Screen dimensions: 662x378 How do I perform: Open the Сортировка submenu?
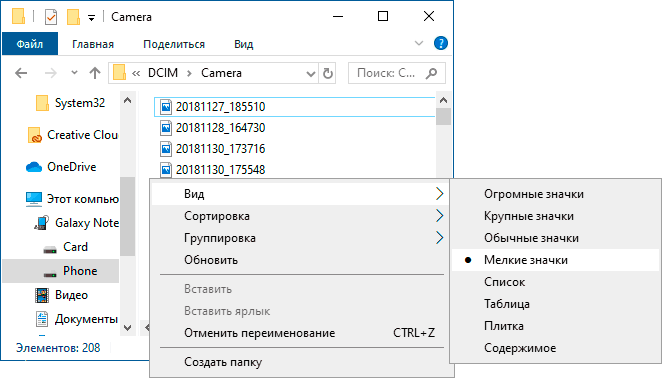click(300, 216)
